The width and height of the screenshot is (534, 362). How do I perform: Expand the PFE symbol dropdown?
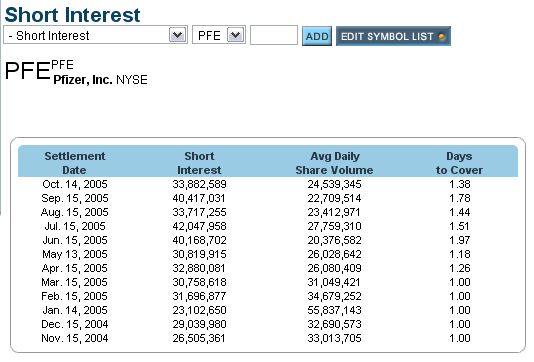pyautogui.click(x=236, y=35)
